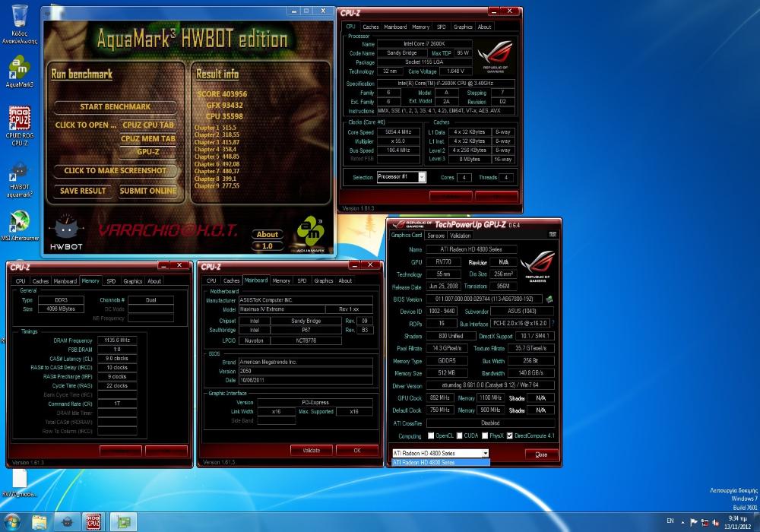Viewport: 760px width, 532px height.
Task: Open the EN language indicator in the taskbar
Action: [x=670, y=521]
